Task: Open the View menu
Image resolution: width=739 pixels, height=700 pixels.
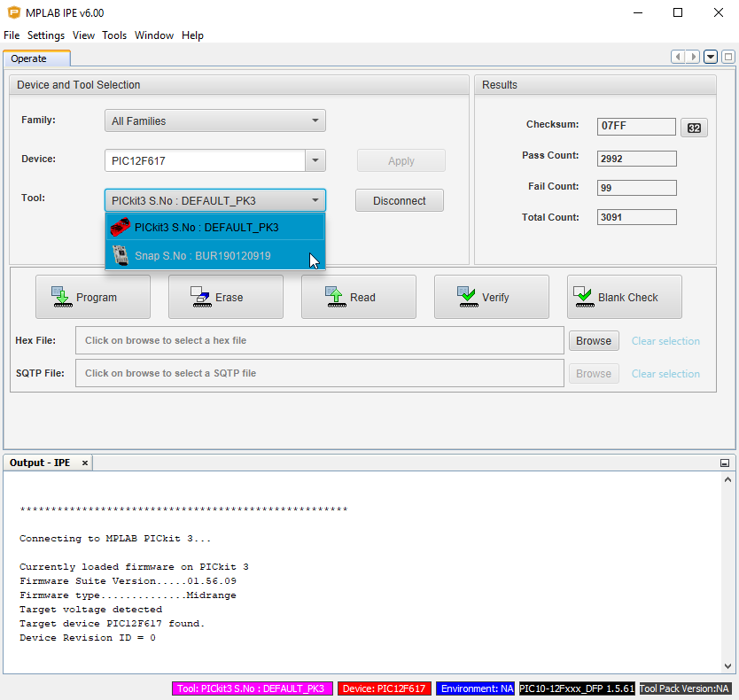Action: pyautogui.click(x=83, y=35)
